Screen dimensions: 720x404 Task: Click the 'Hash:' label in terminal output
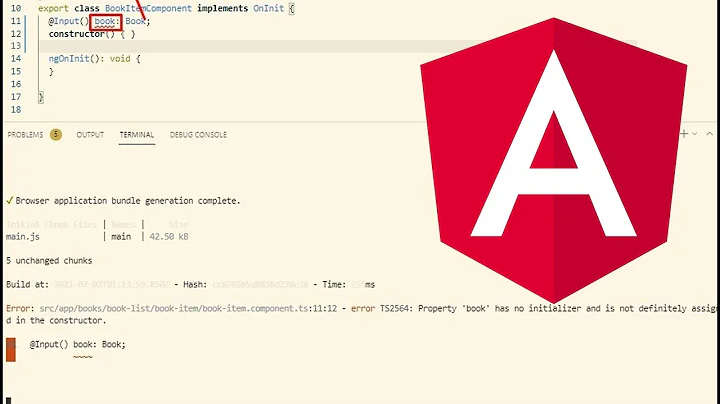click(x=195, y=285)
